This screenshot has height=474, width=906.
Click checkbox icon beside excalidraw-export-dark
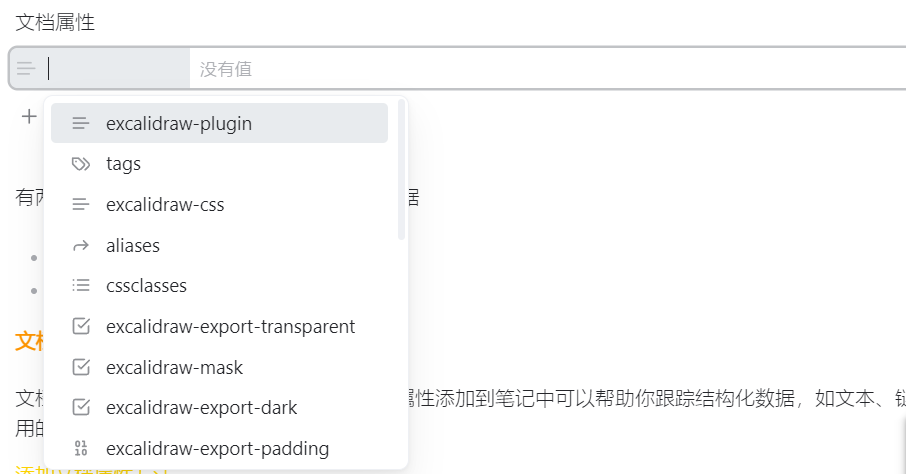[x=81, y=408]
